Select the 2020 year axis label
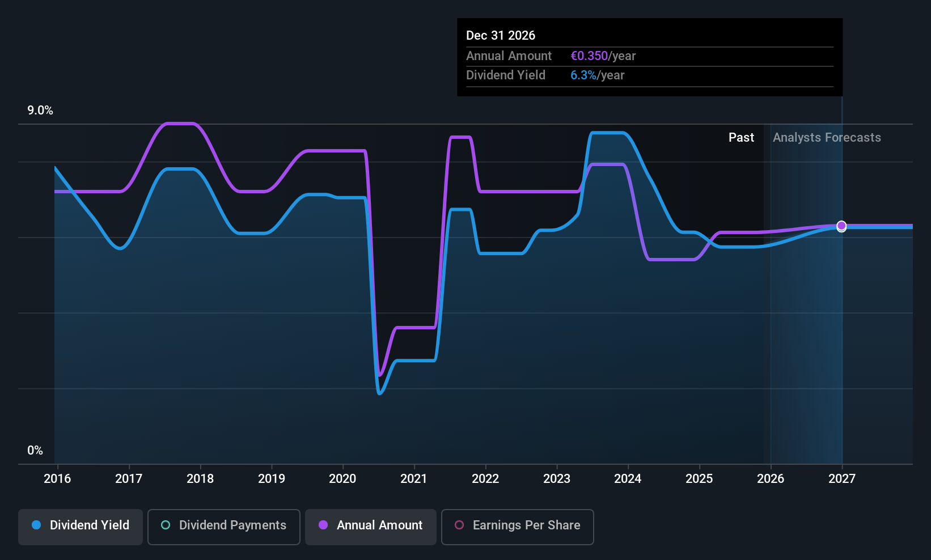Image resolution: width=931 pixels, height=560 pixels. [342, 479]
